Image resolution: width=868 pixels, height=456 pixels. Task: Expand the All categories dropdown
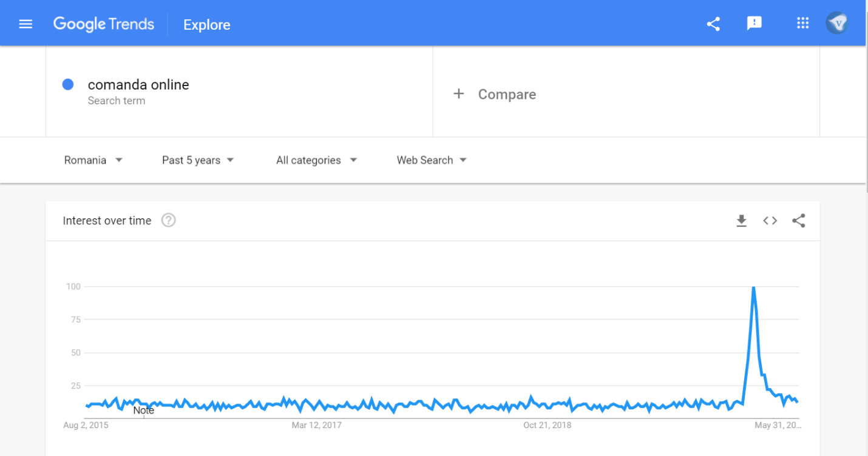316,160
